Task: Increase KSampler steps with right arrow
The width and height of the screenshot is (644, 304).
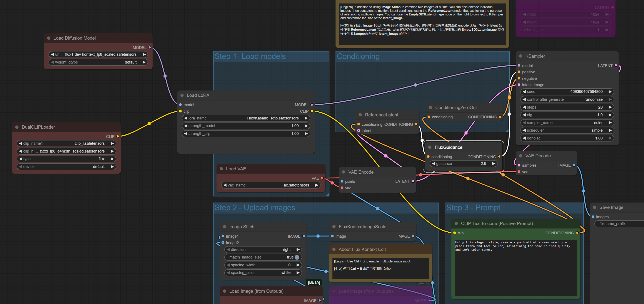Action: tap(610, 107)
